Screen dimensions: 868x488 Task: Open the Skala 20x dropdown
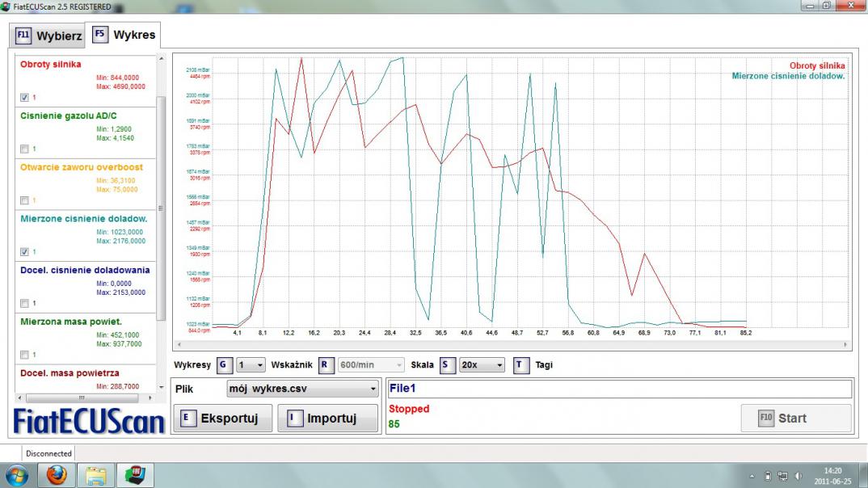click(482, 365)
